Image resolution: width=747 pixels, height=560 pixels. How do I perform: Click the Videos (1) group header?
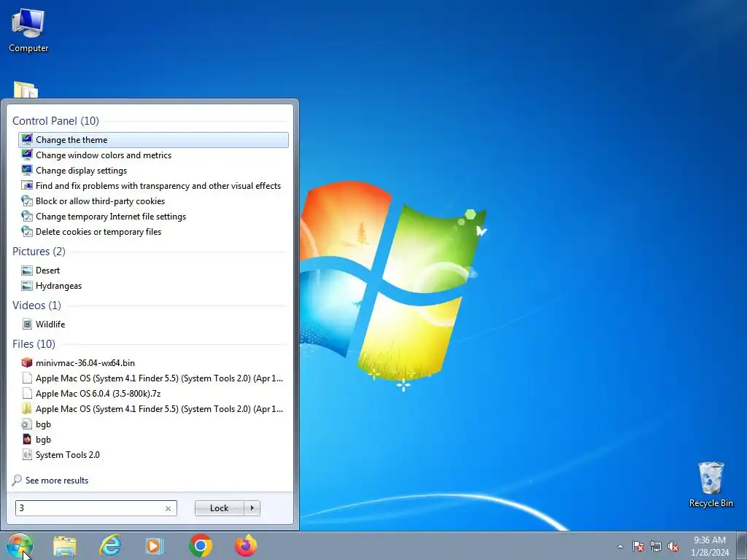coord(36,306)
